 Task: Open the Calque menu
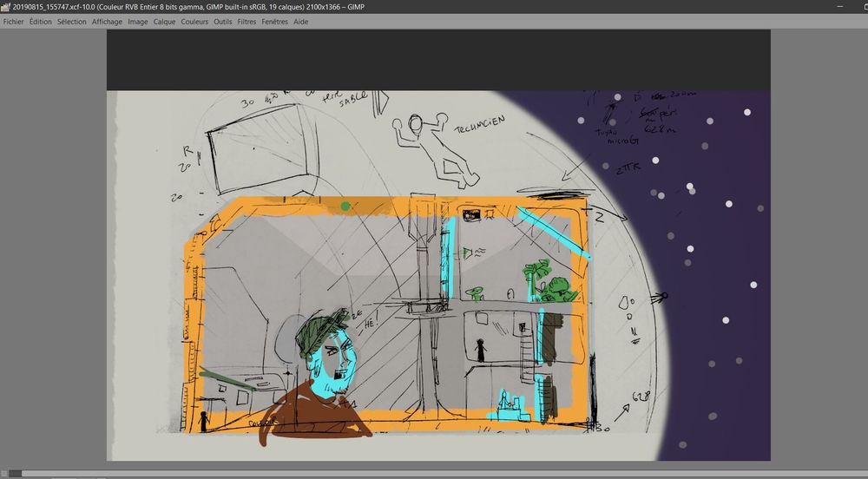tap(164, 22)
